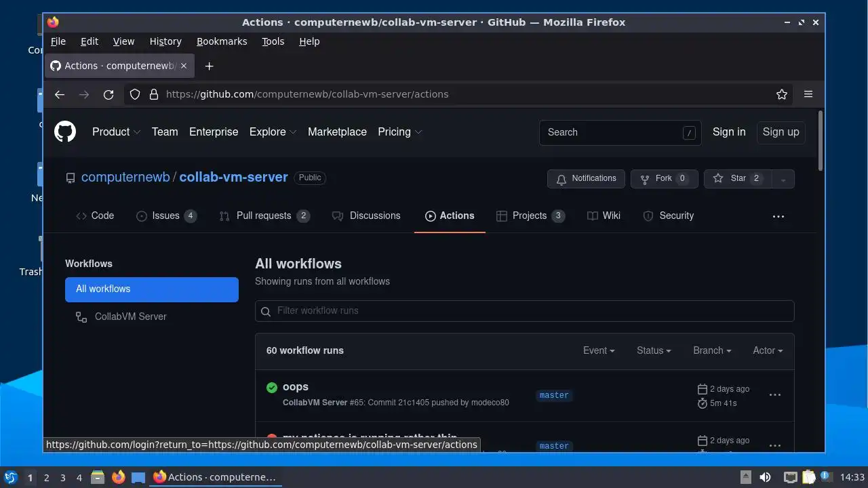Open the Product dropdown menu
868x488 pixels.
click(x=117, y=132)
